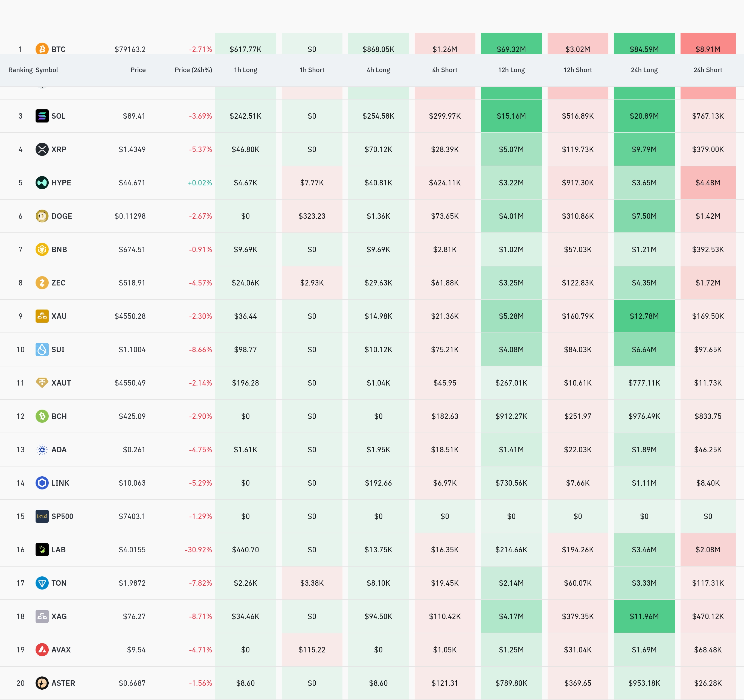This screenshot has width=744, height=700.
Task: Click AVAX 1h Short $115.22 cell
Action: point(312,649)
